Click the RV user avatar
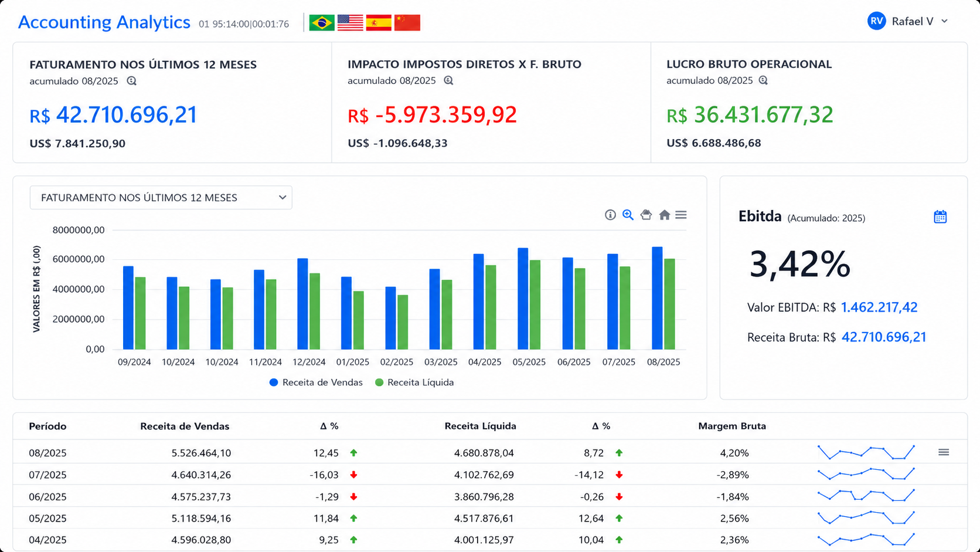 [x=877, y=21]
